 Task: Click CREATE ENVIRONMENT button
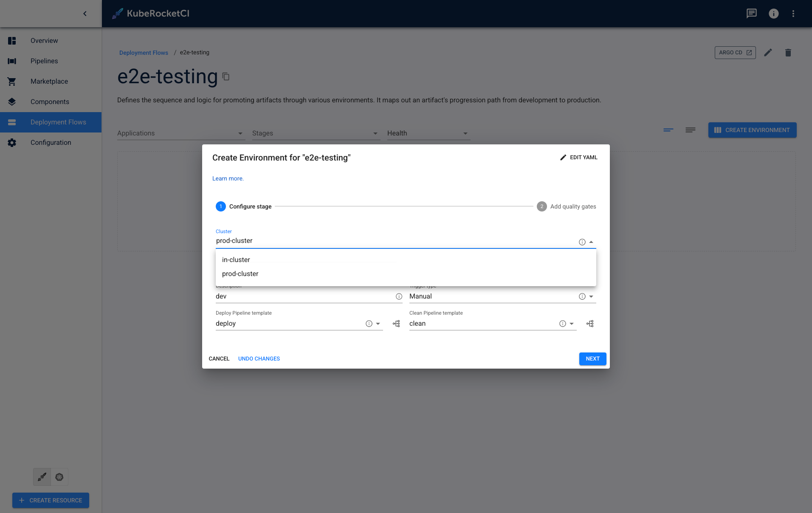[752, 130]
